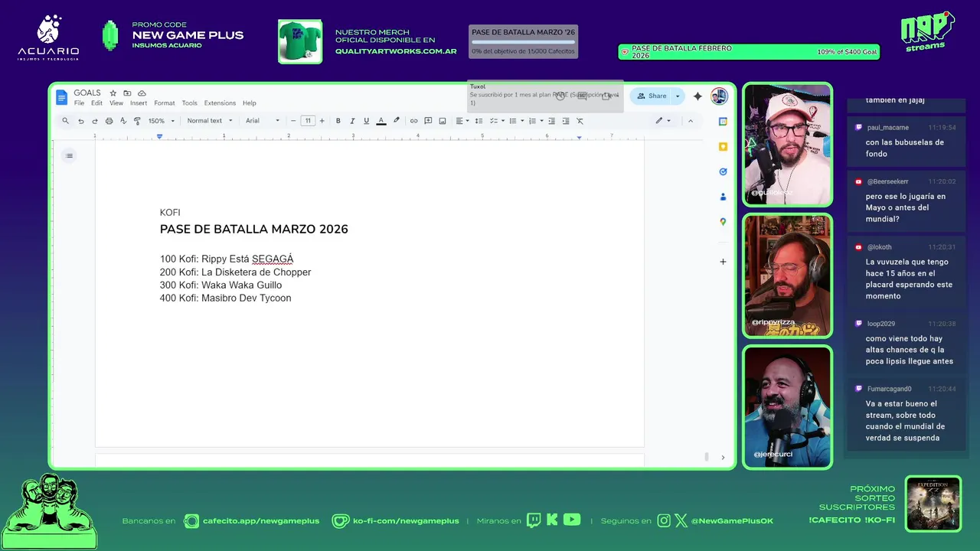This screenshot has width=980, height=551.
Task: Run spelling and grammar check icon
Action: [122, 121]
